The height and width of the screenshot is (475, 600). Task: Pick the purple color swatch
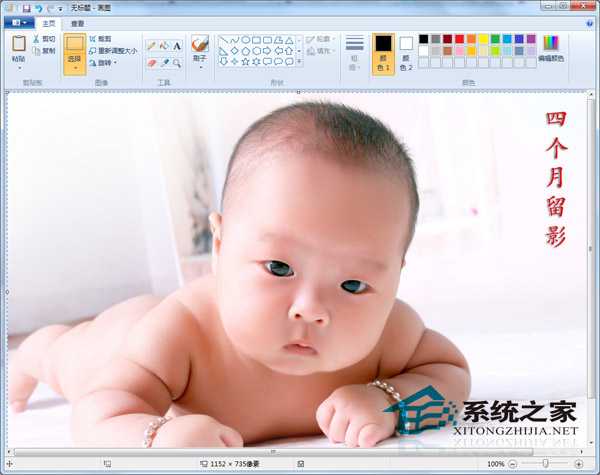[x=531, y=39]
